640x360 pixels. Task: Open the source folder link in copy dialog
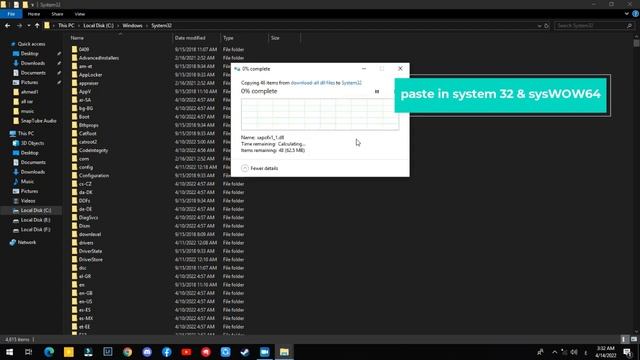(x=313, y=83)
